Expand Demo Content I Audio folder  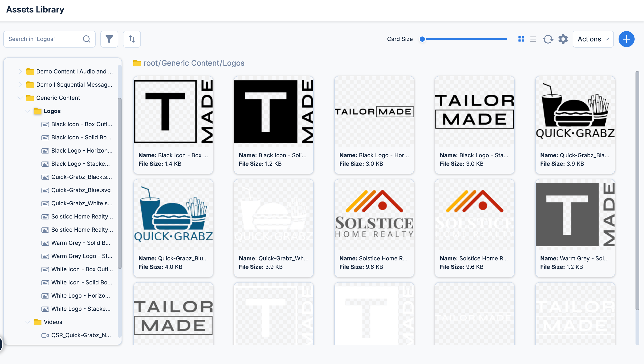(x=20, y=72)
